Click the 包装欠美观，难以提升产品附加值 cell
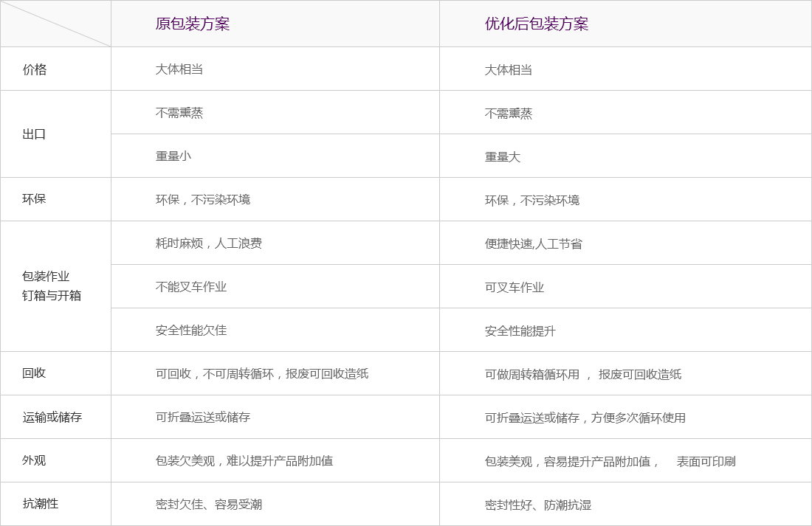The image size is (812, 526). pyautogui.click(x=244, y=461)
